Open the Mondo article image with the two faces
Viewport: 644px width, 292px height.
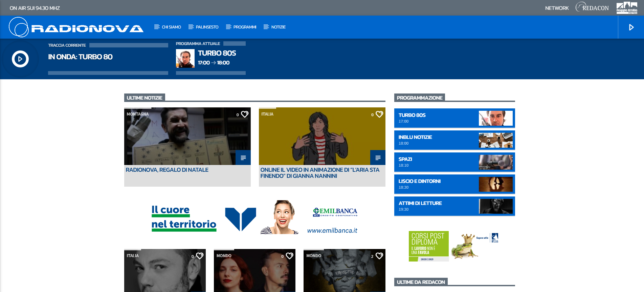point(254,270)
